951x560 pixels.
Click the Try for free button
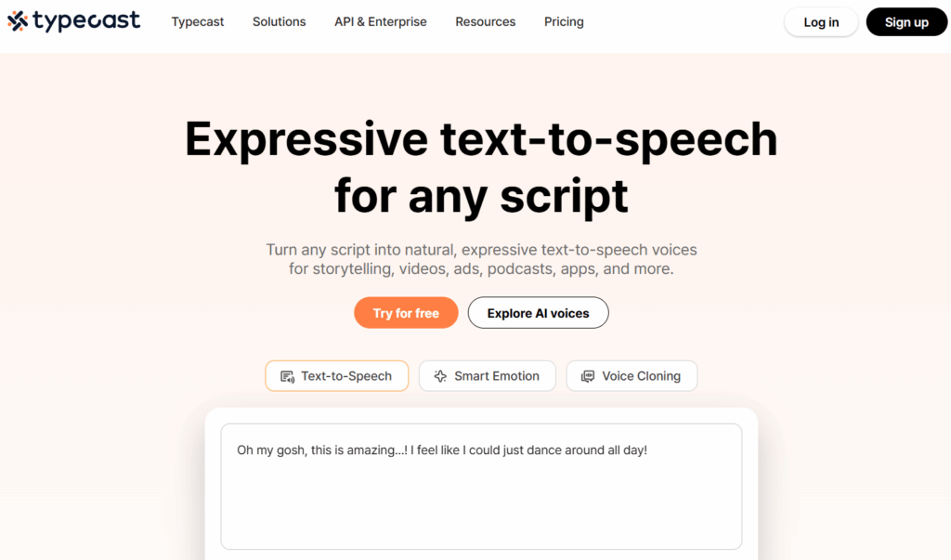(406, 313)
